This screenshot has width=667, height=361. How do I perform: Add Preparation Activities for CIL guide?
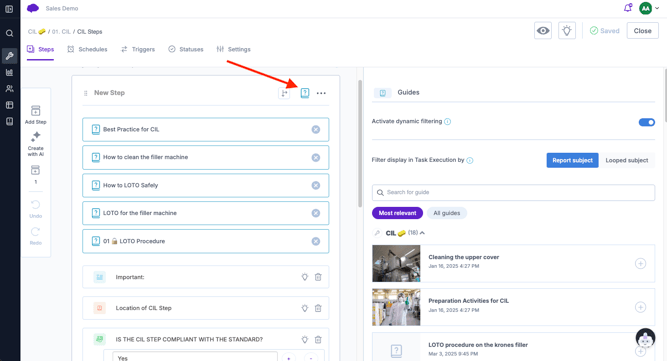(x=640, y=307)
